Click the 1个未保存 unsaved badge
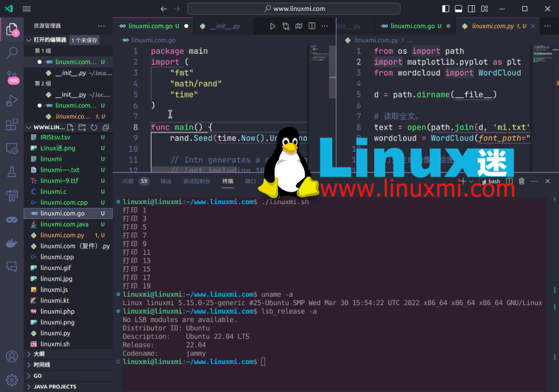The width and height of the screenshot is (559, 392). click(x=84, y=40)
